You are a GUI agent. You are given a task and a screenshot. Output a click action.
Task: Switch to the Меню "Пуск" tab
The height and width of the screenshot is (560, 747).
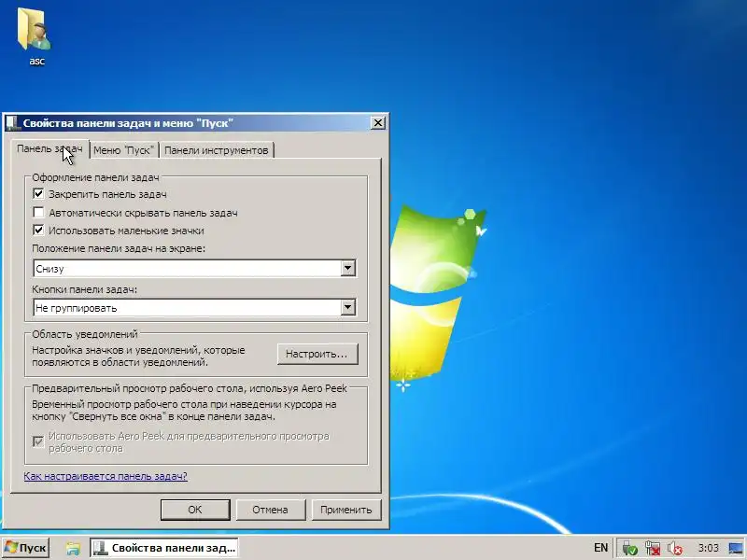tap(124, 150)
